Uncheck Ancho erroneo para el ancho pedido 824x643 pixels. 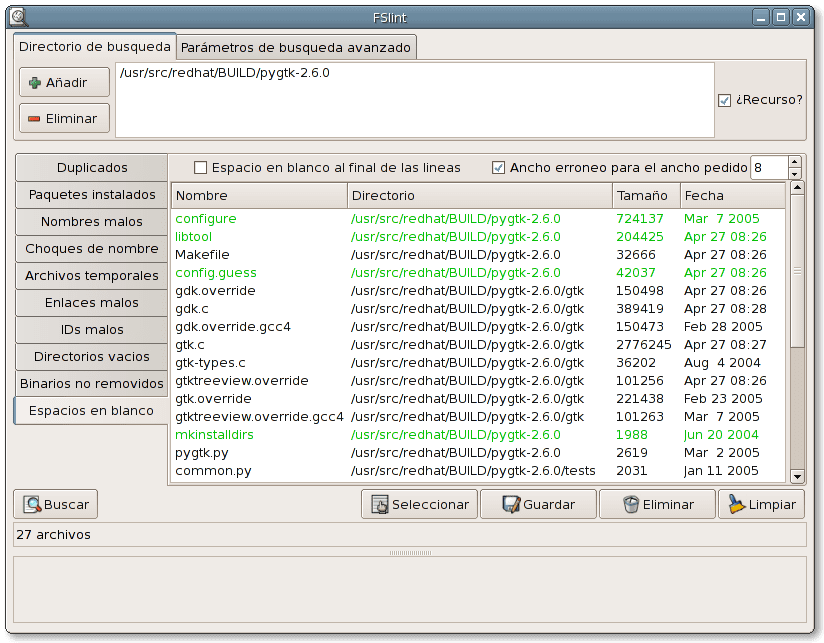[498, 168]
